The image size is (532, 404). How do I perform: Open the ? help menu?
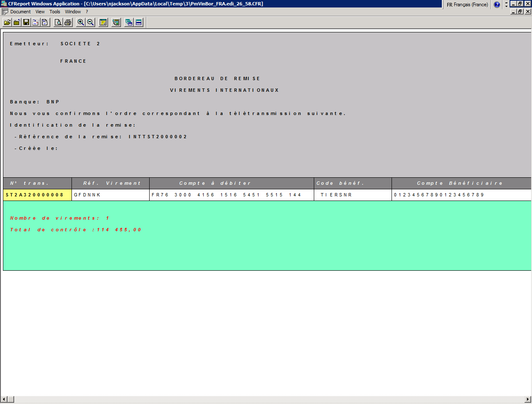(87, 12)
